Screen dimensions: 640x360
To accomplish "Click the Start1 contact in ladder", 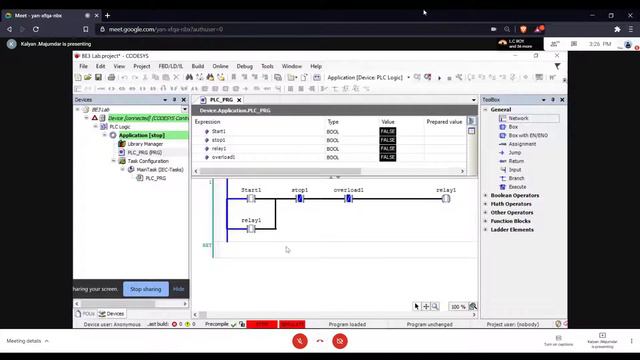I will coord(251,199).
